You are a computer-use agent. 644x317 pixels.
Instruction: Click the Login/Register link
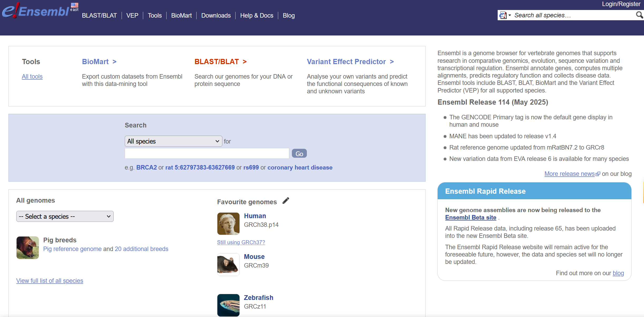(x=621, y=4)
